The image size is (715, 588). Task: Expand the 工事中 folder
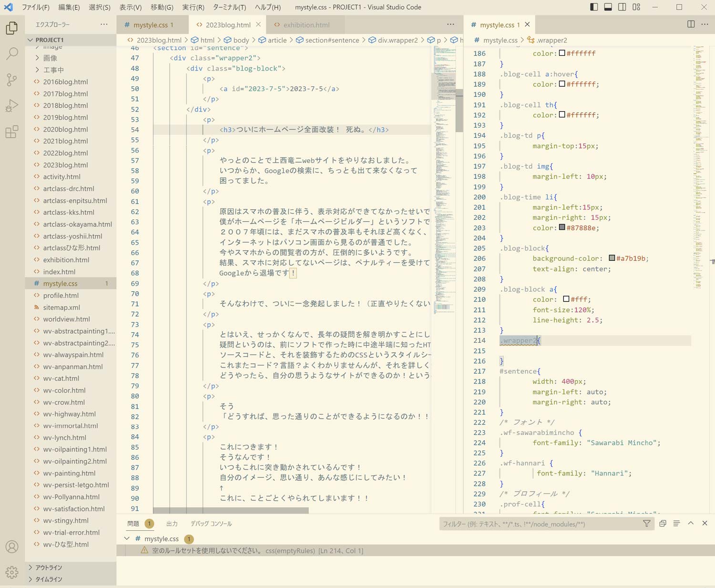click(x=53, y=70)
